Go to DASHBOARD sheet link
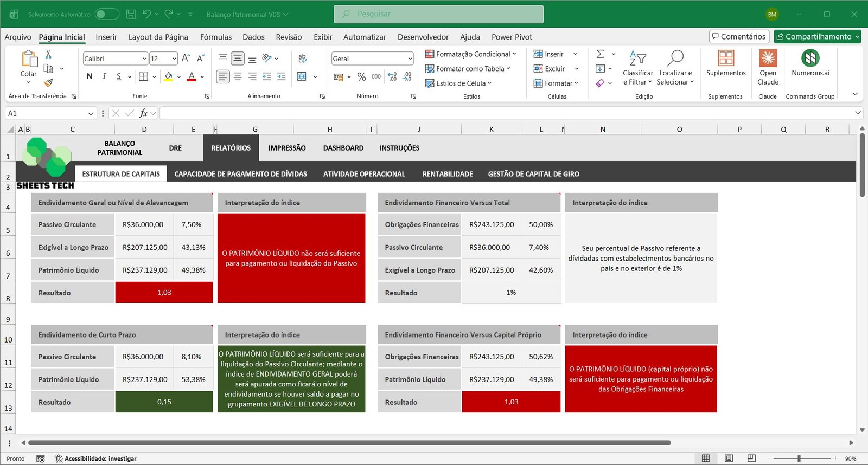This screenshot has width=868, height=465. (343, 148)
